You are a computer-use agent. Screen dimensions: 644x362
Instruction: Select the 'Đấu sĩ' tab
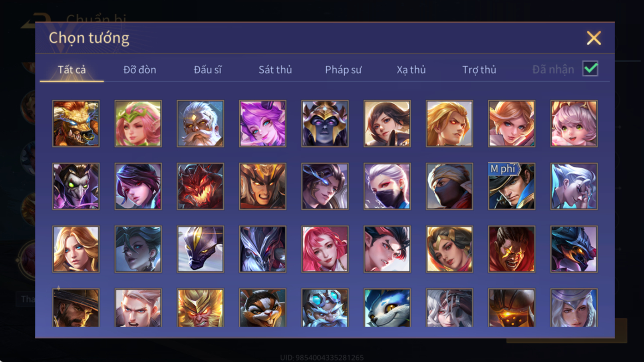tap(208, 70)
